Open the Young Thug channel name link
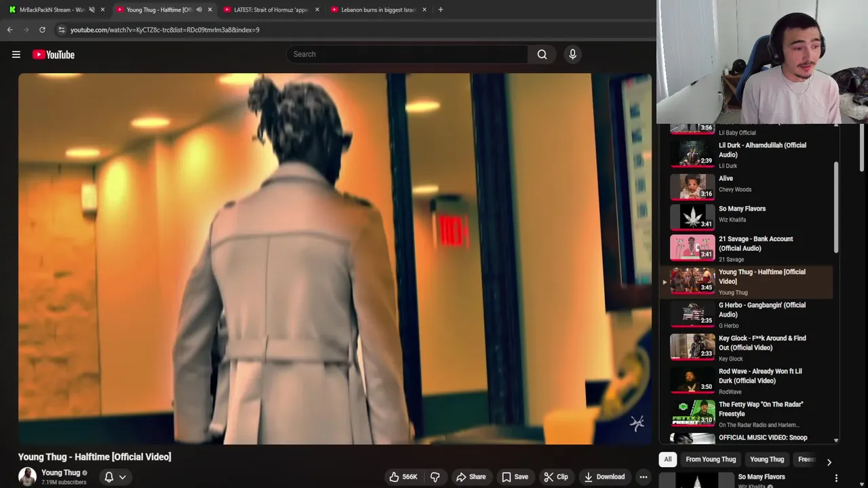868x488 pixels. pos(61,472)
